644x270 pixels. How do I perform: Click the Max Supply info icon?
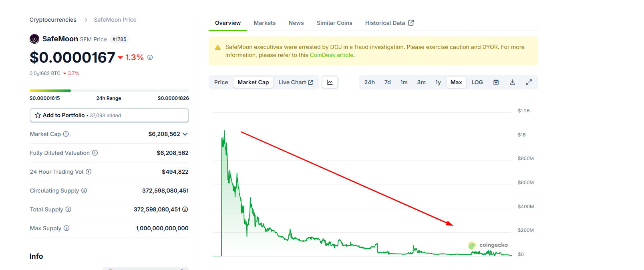coord(66,228)
